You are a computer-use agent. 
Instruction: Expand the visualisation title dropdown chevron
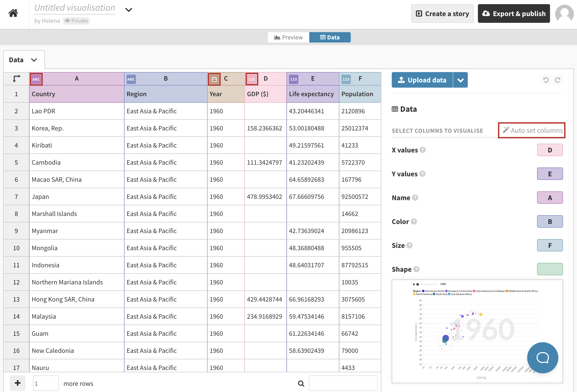point(129,10)
